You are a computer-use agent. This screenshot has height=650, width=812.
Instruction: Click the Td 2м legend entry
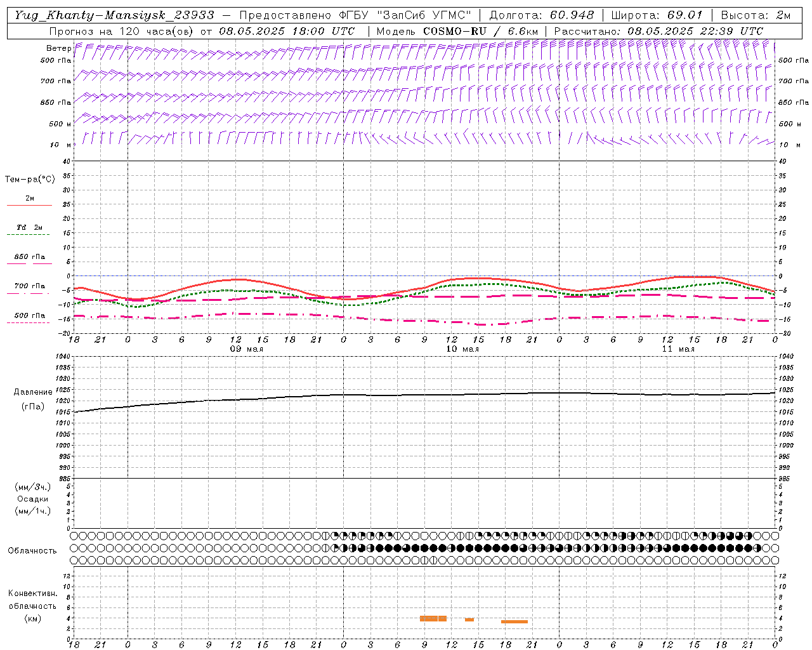(30, 227)
